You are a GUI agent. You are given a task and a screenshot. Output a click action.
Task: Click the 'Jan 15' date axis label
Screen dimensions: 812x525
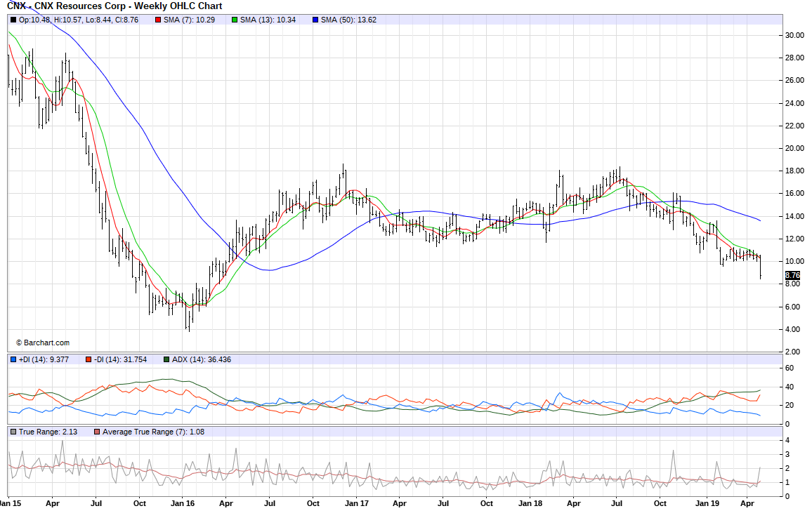(x=11, y=503)
